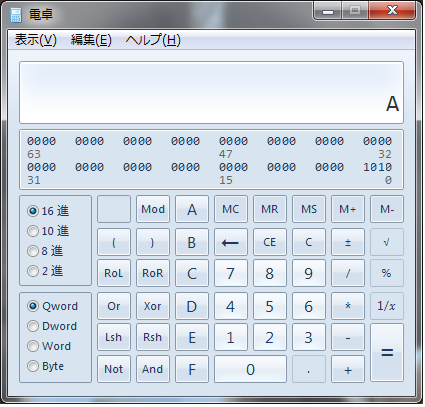Click the Xor button
The image size is (425, 407).
[x=153, y=306]
